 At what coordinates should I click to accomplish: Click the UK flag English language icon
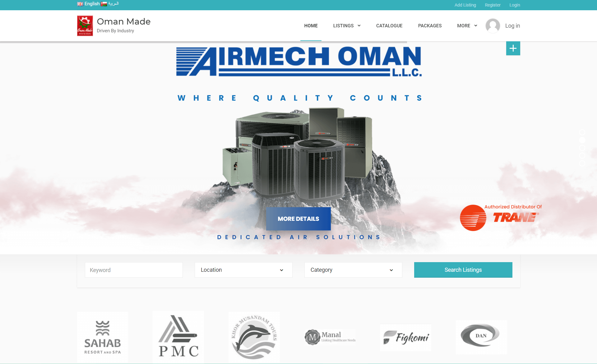pos(80,4)
